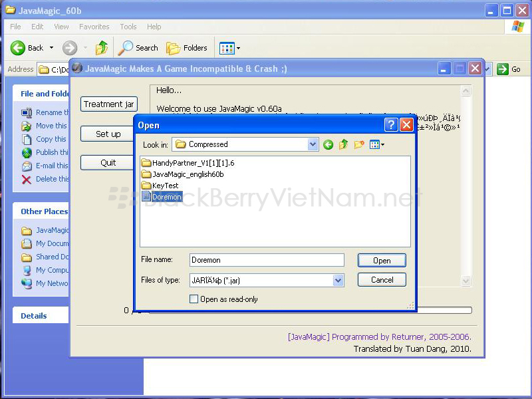Click JavaMagic log scrollbar up arrow

click(466, 91)
